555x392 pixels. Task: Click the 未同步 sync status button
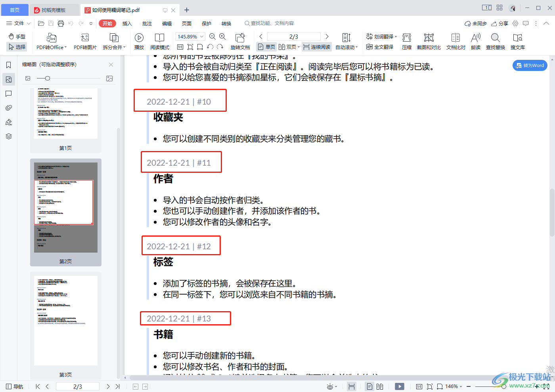476,23
